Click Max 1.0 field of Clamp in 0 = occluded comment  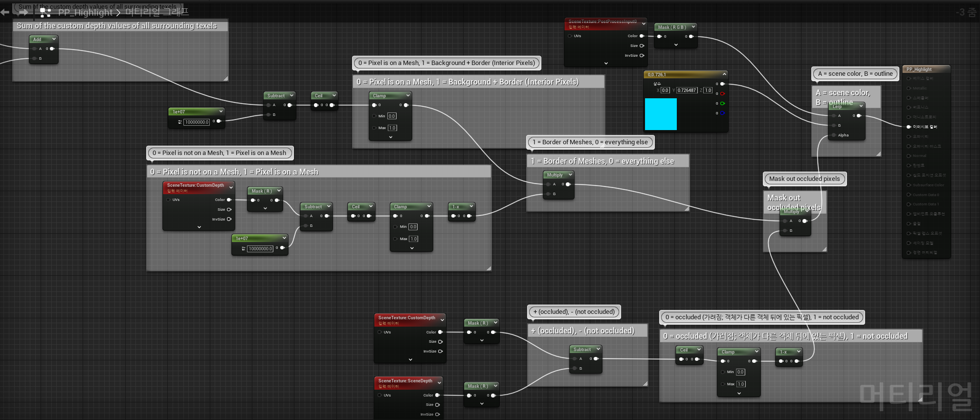coord(741,384)
